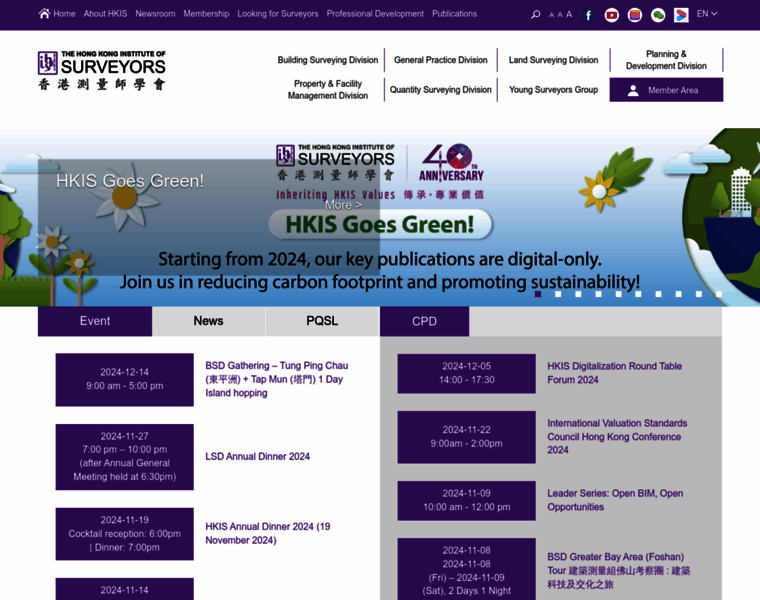The height and width of the screenshot is (600, 760).
Task: Open Leader Series: Open BIM link
Action: (x=615, y=500)
